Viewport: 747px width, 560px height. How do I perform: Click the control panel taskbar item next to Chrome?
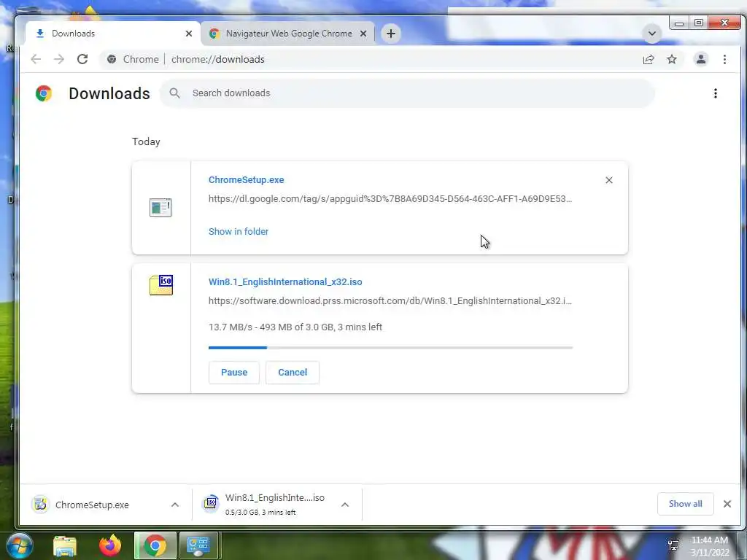[x=198, y=545]
